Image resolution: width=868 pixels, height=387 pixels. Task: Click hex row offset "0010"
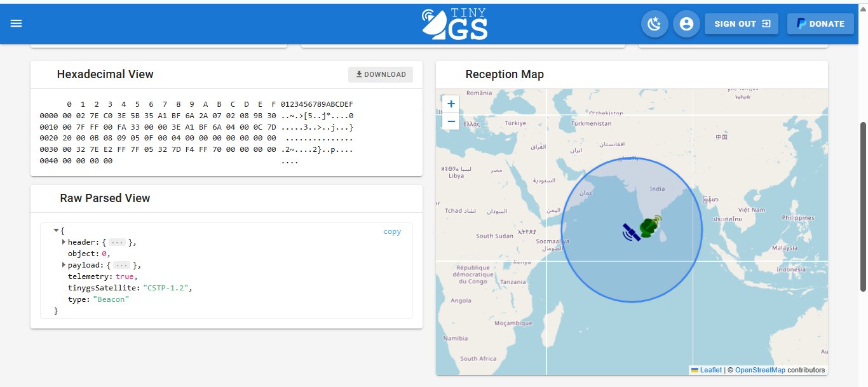(x=48, y=127)
